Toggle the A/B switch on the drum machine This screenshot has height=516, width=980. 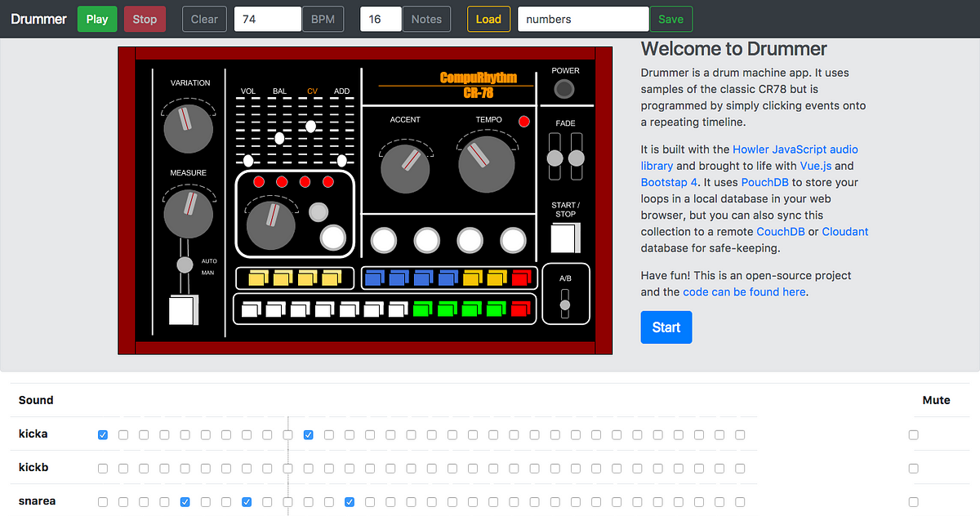click(x=565, y=305)
